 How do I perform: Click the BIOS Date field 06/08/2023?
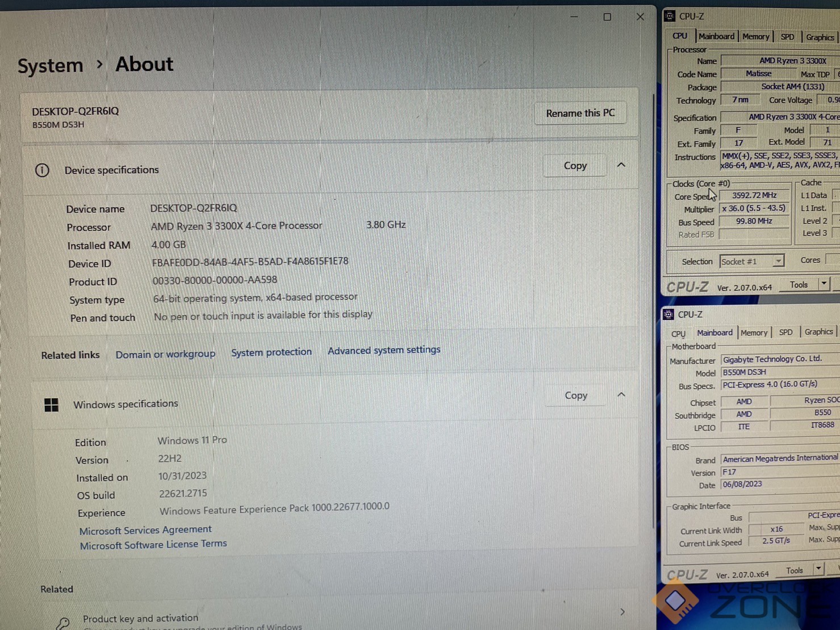(x=780, y=485)
